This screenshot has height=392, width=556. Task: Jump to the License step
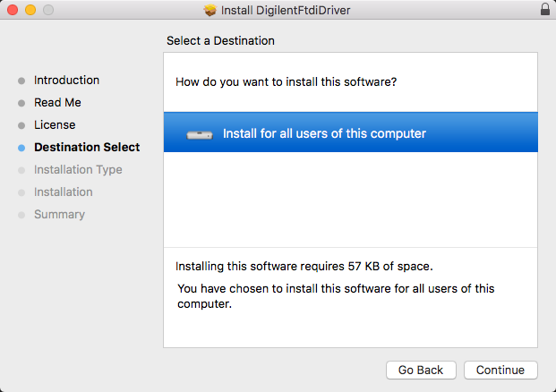tap(55, 124)
